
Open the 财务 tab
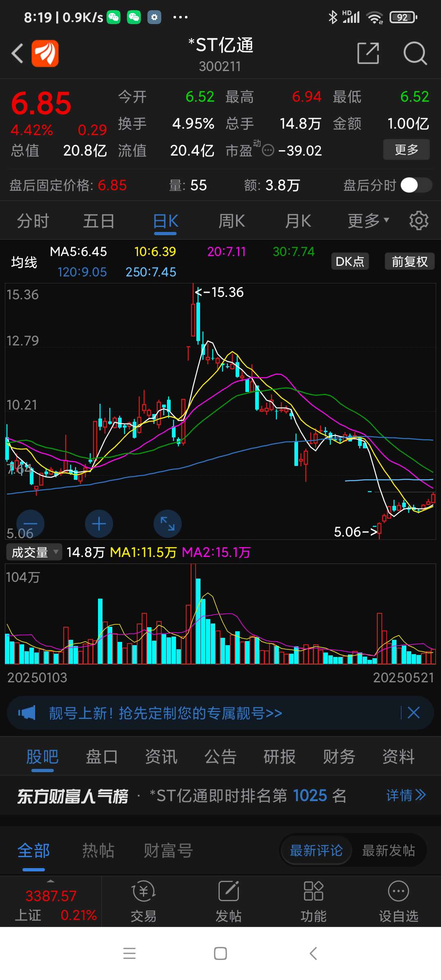click(339, 757)
